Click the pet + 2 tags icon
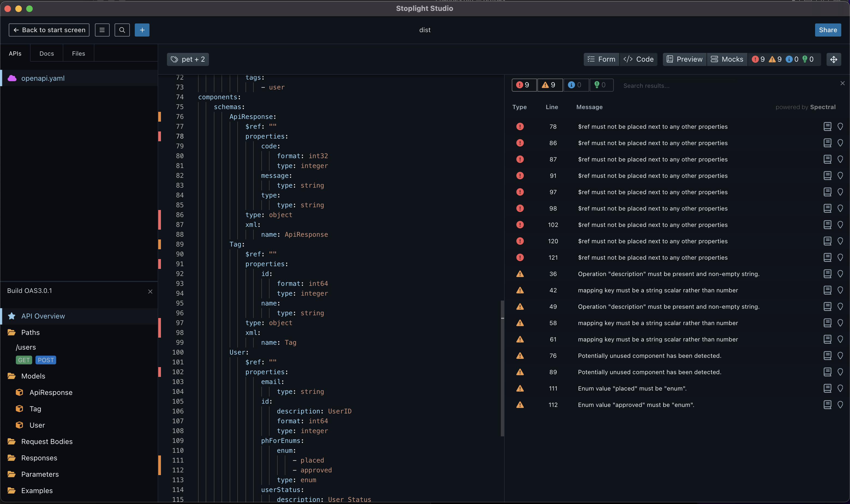850x504 pixels. pos(175,59)
